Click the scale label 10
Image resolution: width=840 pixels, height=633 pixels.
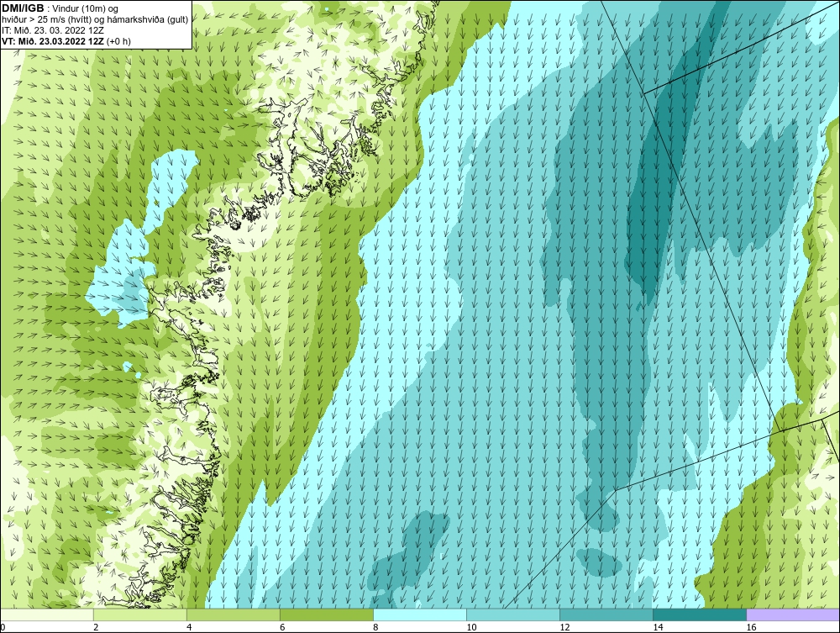[x=471, y=628]
